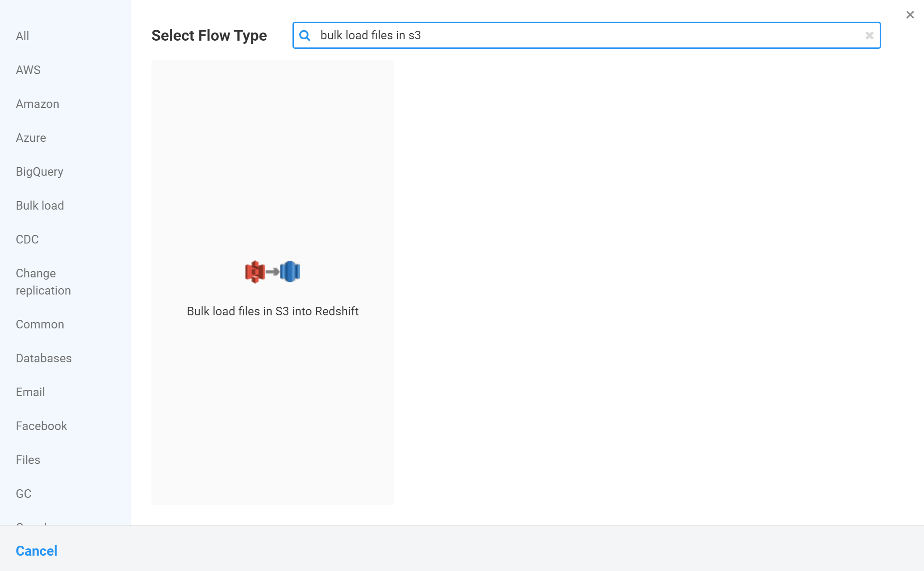The width and height of the screenshot is (924, 571).
Task: Filter flows by BigQuery
Action: tap(39, 172)
